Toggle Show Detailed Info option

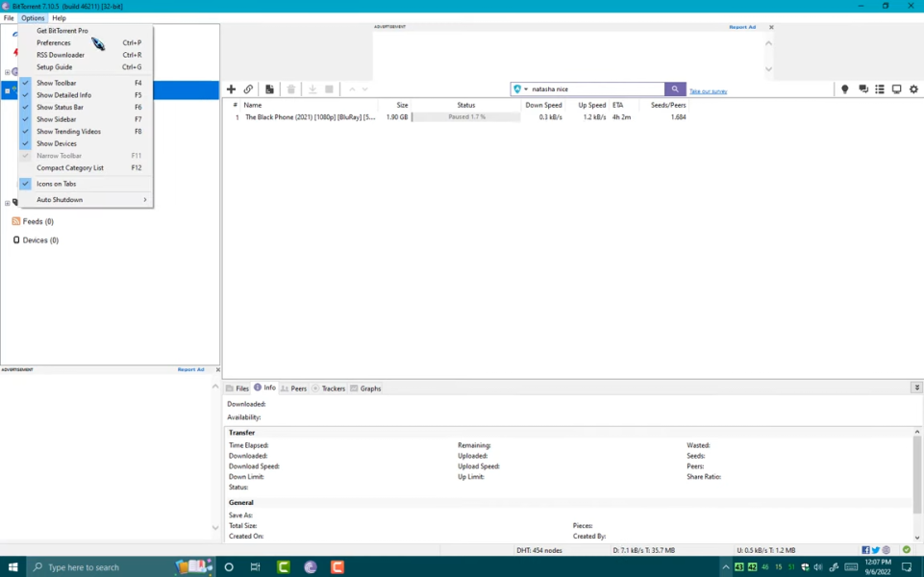point(86,95)
